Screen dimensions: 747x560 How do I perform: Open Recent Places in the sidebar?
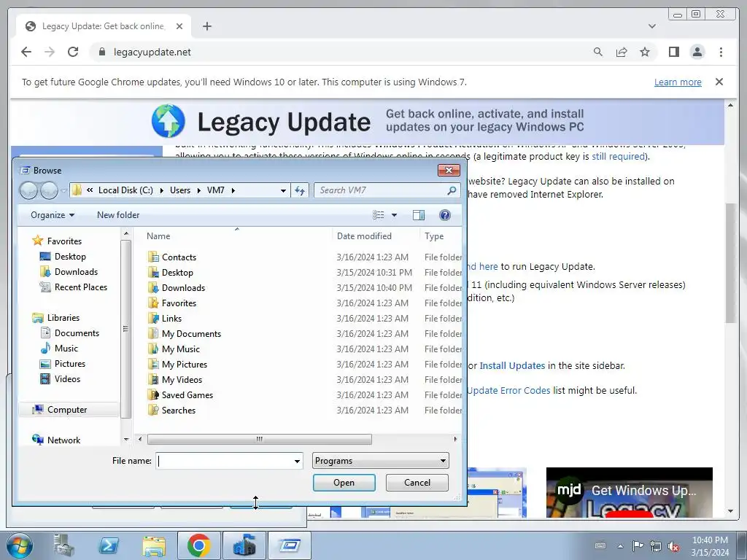(x=80, y=287)
